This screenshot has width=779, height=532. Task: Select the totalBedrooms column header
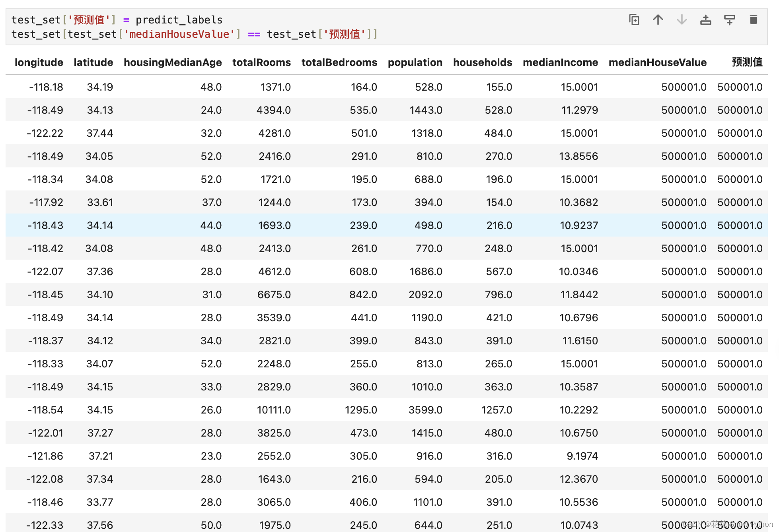point(339,62)
